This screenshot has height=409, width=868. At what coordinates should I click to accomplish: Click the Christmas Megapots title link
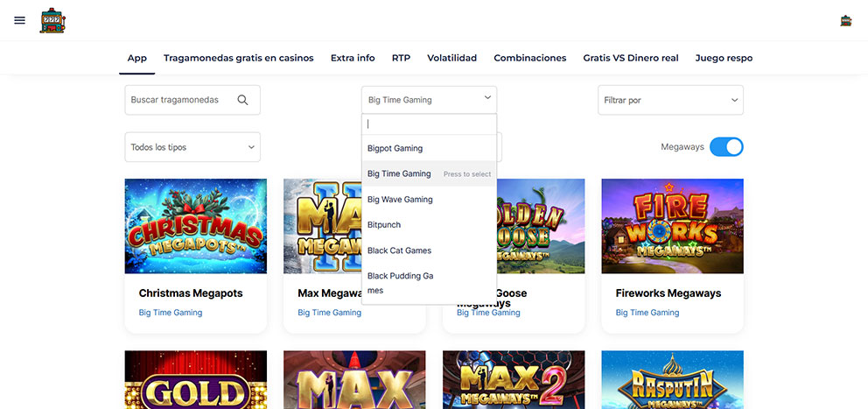[191, 293]
